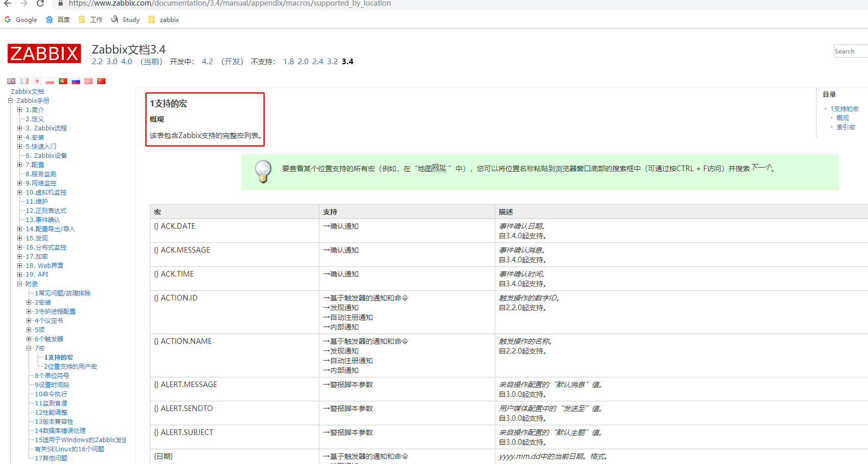The image size is (868, 464).
Task: Expand the 6个触发器 tree node
Action: tap(29, 339)
